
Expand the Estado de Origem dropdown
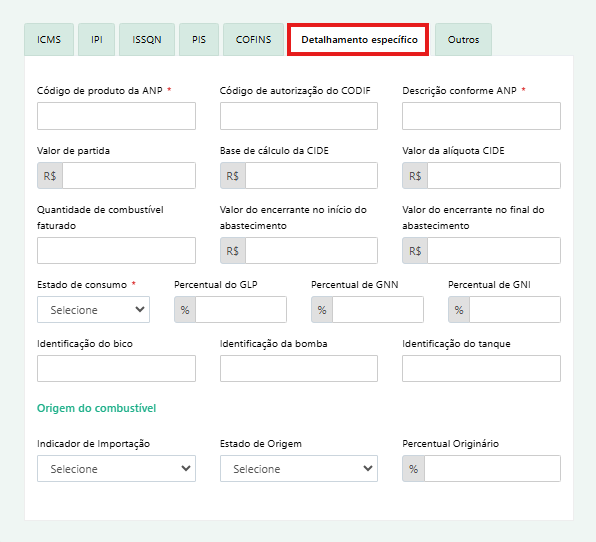299,469
